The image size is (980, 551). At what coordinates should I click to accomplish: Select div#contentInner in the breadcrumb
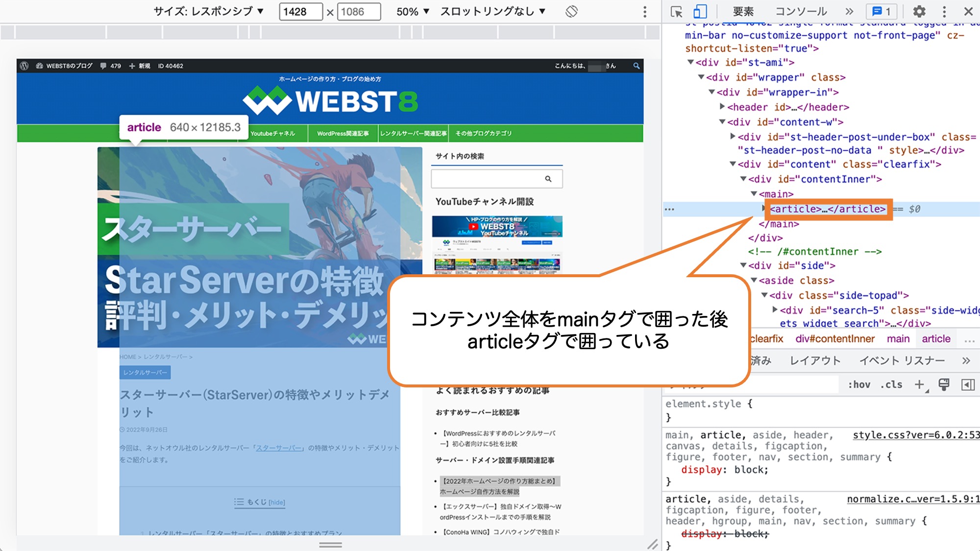click(835, 339)
